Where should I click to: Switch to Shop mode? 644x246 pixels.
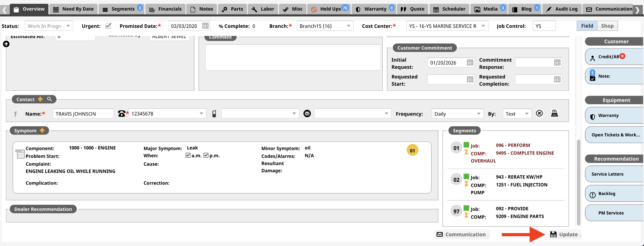click(x=607, y=26)
